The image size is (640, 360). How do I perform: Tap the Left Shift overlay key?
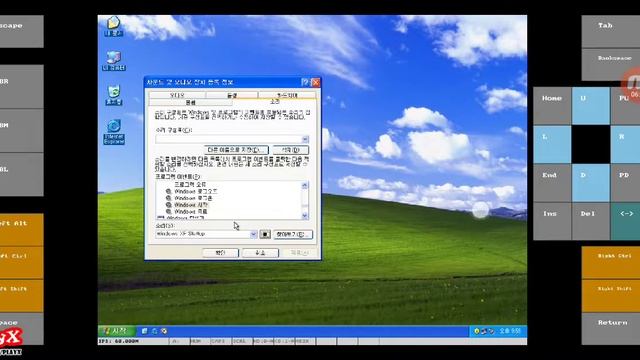(22, 296)
